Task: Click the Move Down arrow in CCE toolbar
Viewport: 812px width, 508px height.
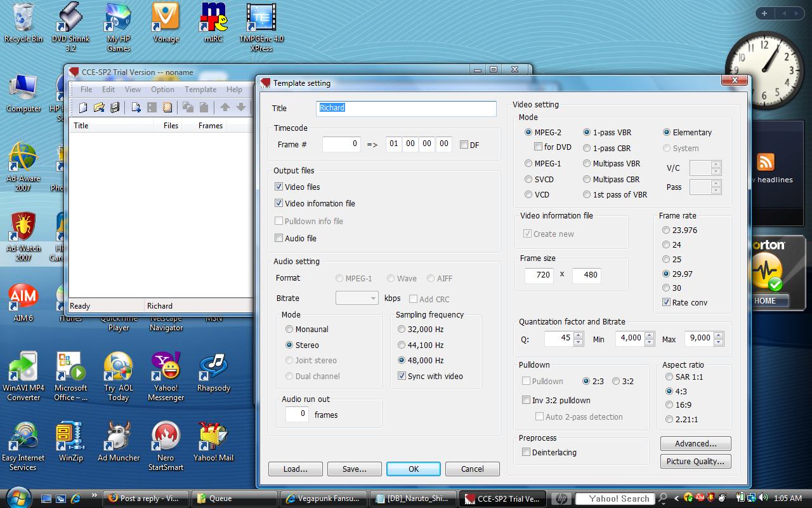Action: pos(241,107)
